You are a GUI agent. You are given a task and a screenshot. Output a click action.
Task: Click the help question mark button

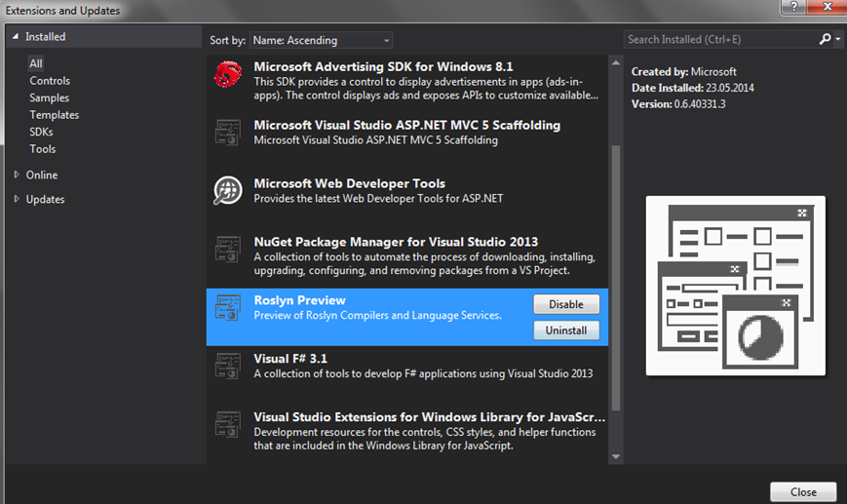click(x=793, y=7)
